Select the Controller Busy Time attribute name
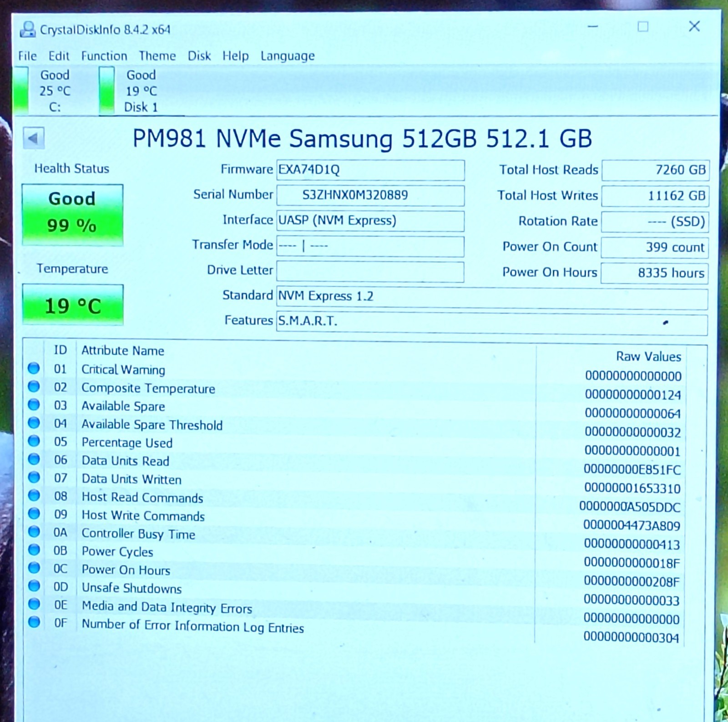This screenshot has height=722, width=728. (139, 534)
